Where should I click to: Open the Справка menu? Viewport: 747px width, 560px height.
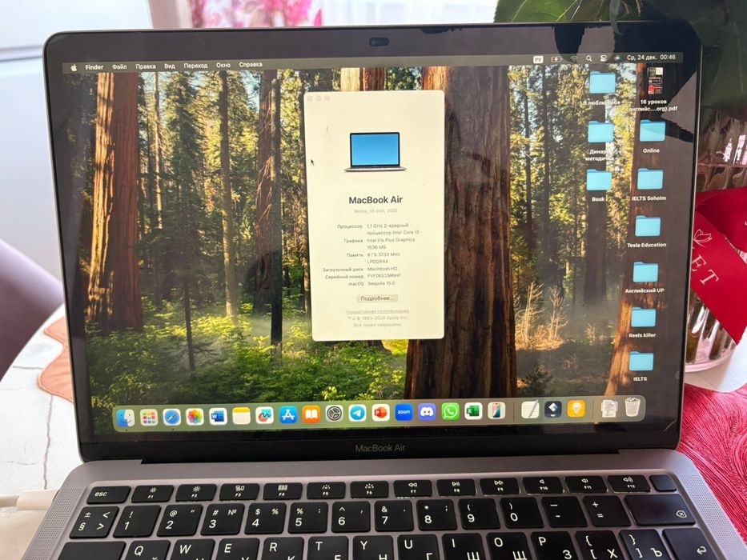pyautogui.click(x=251, y=65)
